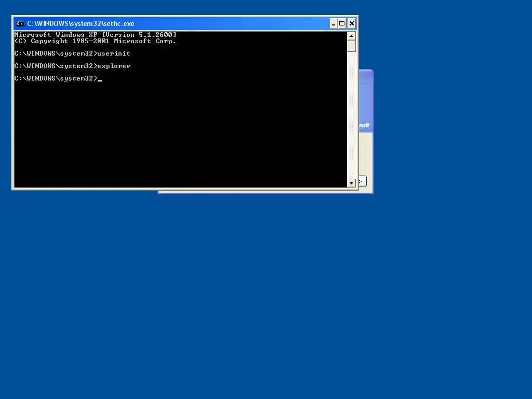Open the command prompt system menu icon
532x399 pixels.
point(20,23)
